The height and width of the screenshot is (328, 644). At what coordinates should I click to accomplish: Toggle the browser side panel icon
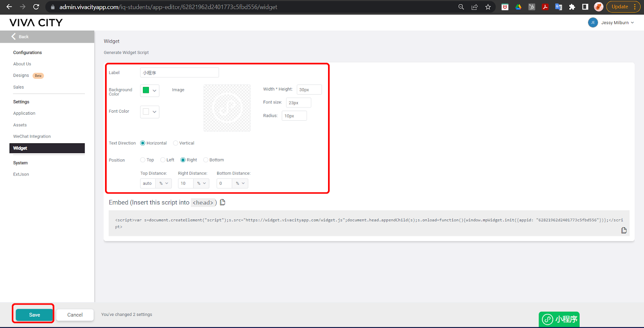click(x=585, y=7)
